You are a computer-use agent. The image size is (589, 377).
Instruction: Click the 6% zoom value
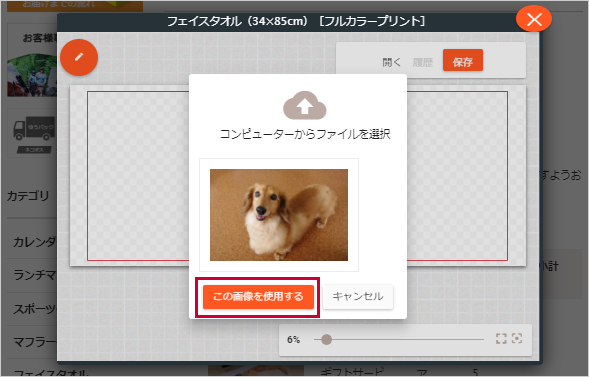tap(293, 340)
